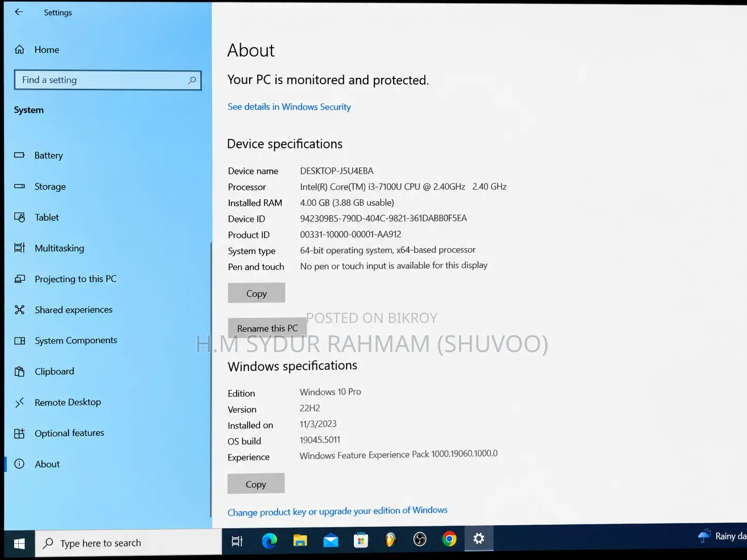This screenshot has height=560, width=747.
Task: Open the Home page icon
Action: 20,50
